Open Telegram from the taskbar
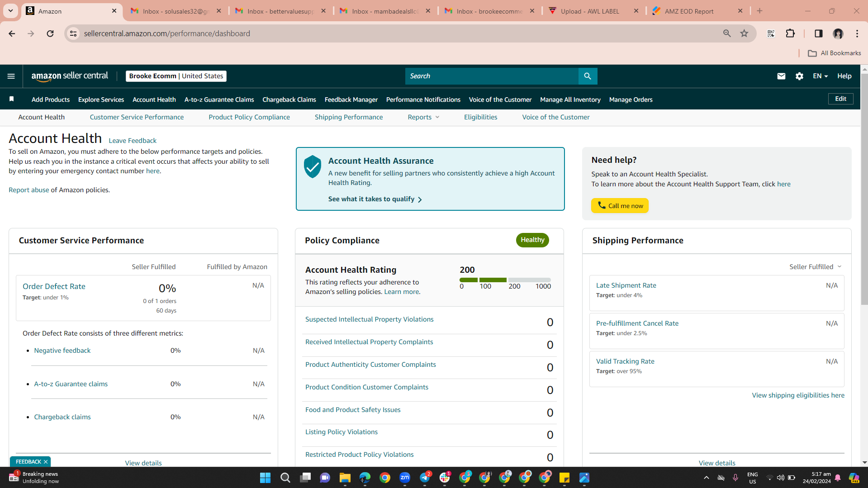 425,478
